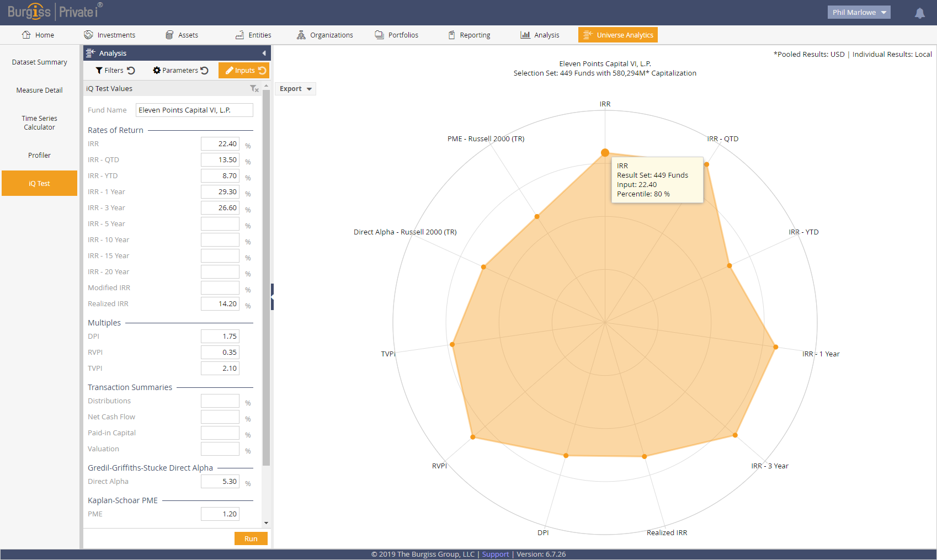Image resolution: width=937 pixels, height=560 pixels.
Task: Click the Direct Alpha - Russell 2000 label
Action: tap(405, 232)
